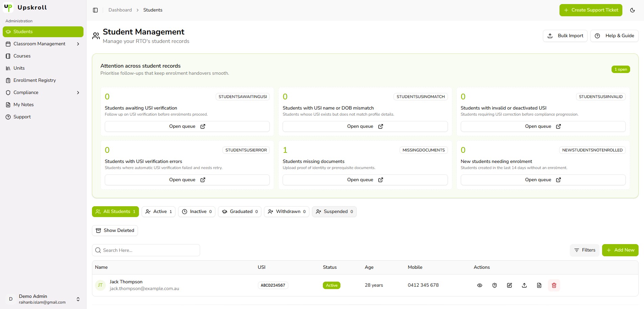644x309 pixels.
Task: Click the USI column header
Action: (x=262, y=267)
